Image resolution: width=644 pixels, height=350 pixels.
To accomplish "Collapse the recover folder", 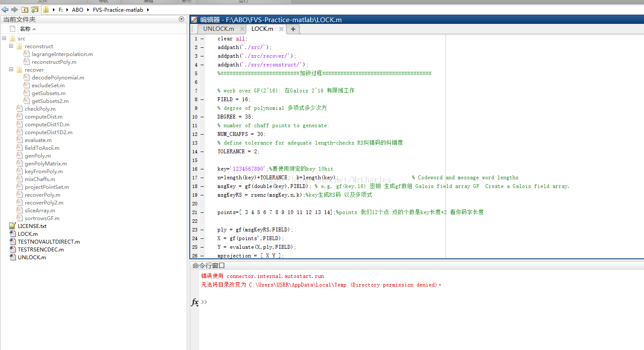I will pos(11,69).
